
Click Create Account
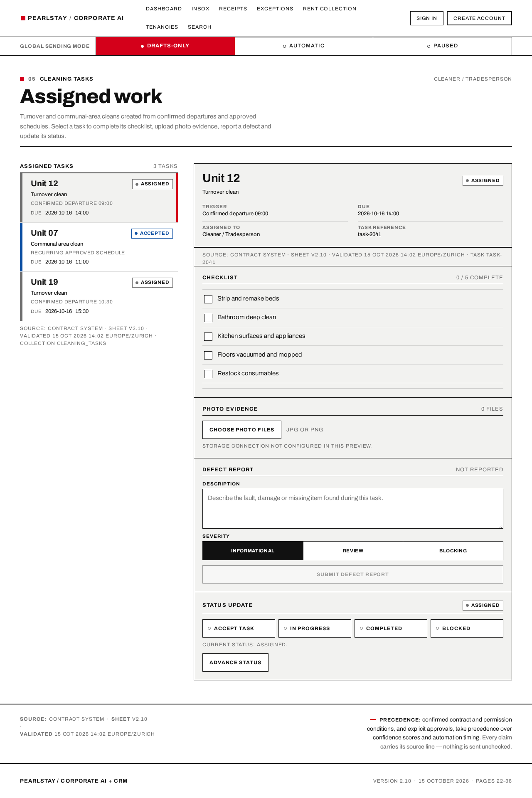[x=479, y=18]
